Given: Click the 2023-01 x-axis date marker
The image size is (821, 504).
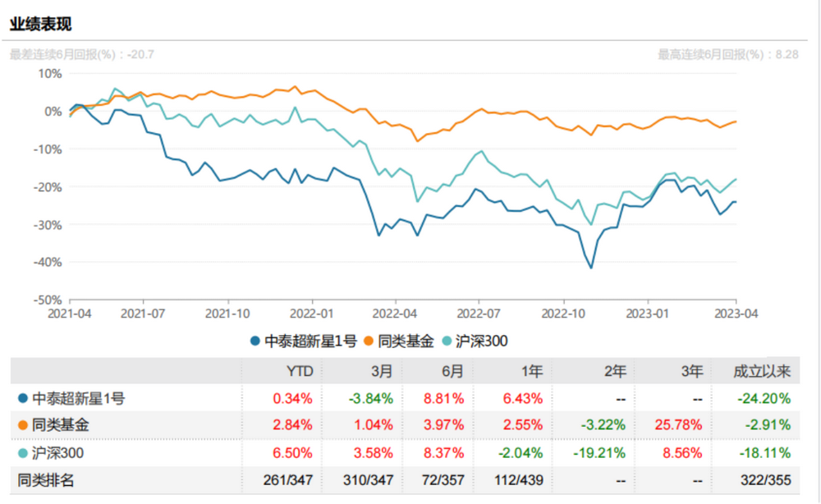Looking at the screenshot, I should click(x=649, y=314).
